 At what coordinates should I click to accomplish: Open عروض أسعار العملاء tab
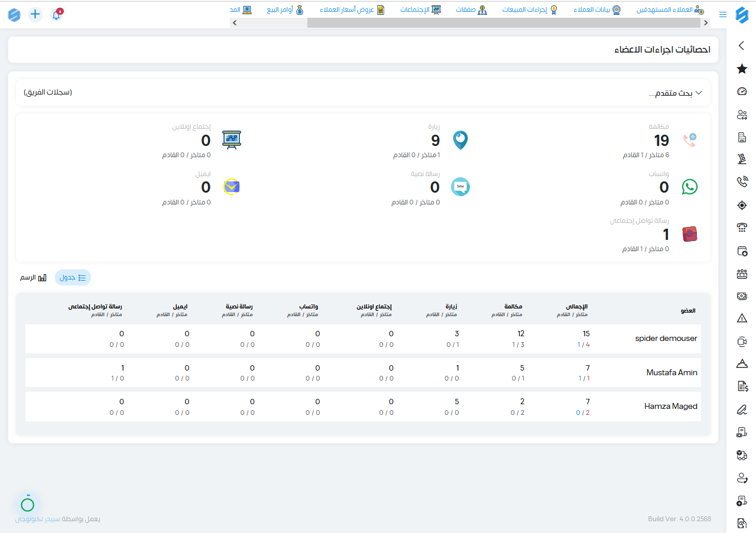tap(352, 10)
